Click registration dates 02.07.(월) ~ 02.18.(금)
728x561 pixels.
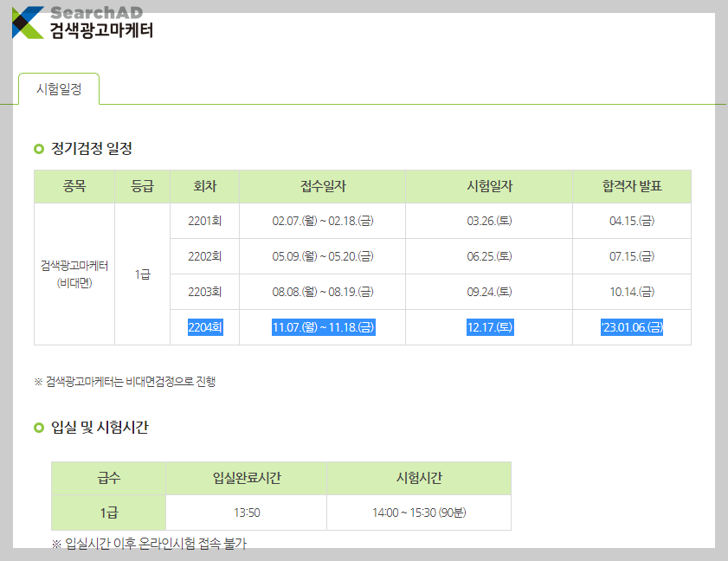(323, 221)
